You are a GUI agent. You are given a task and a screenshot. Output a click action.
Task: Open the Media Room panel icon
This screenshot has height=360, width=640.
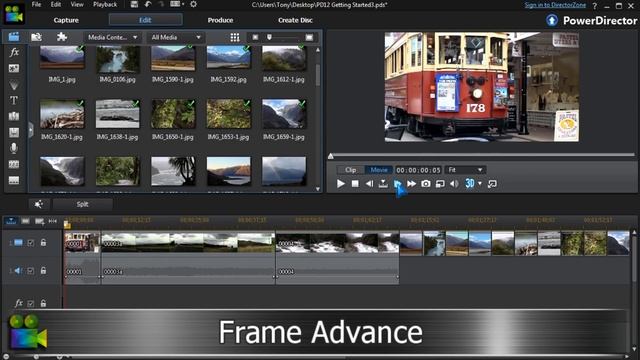tap(14, 37)
